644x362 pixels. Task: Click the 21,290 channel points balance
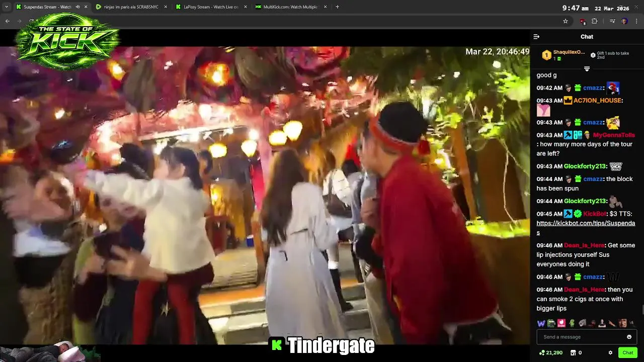(x=551, y=353)
